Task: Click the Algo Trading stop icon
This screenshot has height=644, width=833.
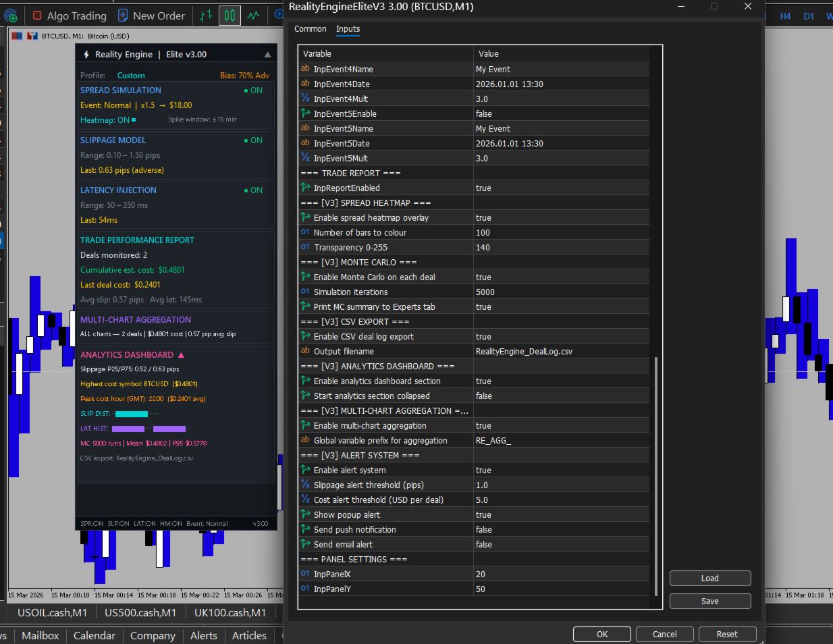Action: [x=37, y=16]
